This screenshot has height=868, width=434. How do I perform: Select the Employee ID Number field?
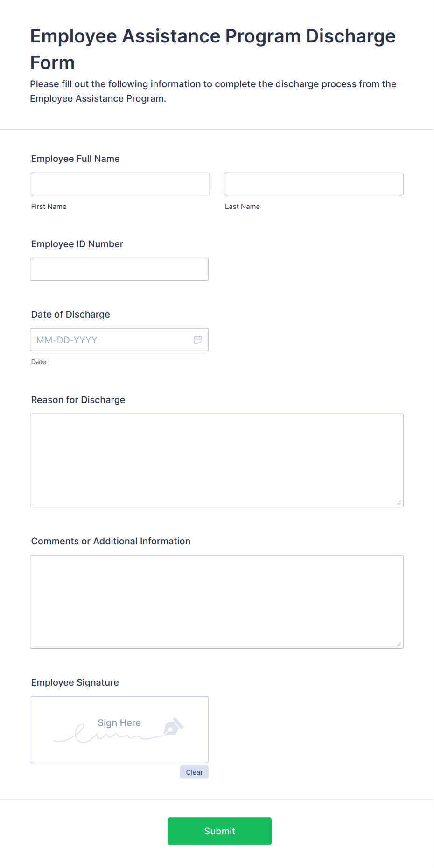click(119, 270)
